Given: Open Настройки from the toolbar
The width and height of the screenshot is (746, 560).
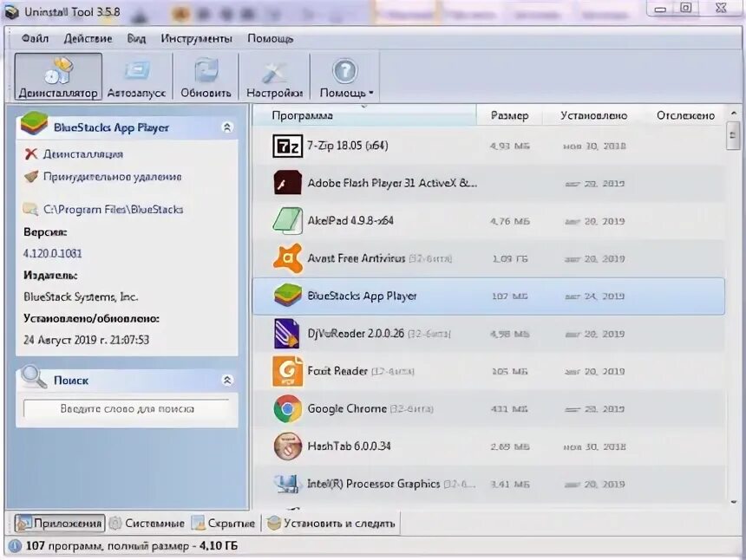Looking at the screenshot, I should 274,76.
